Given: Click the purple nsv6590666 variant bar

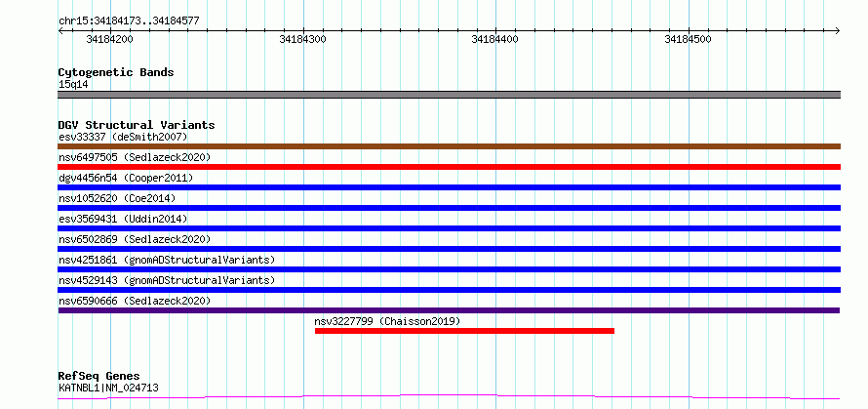Looking at the screenshot, I should 450,310.
